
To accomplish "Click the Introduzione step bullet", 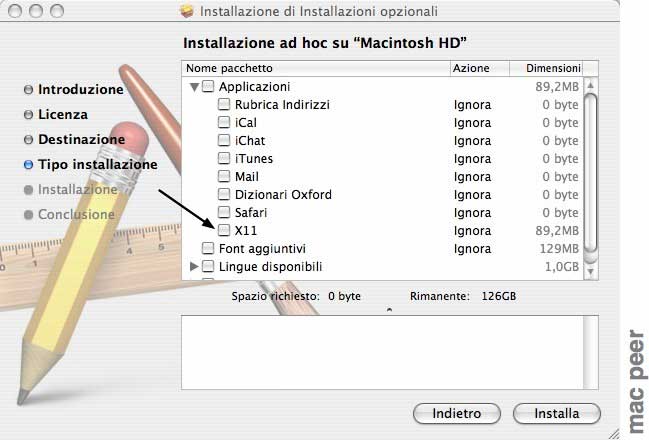I will point(28,89).
